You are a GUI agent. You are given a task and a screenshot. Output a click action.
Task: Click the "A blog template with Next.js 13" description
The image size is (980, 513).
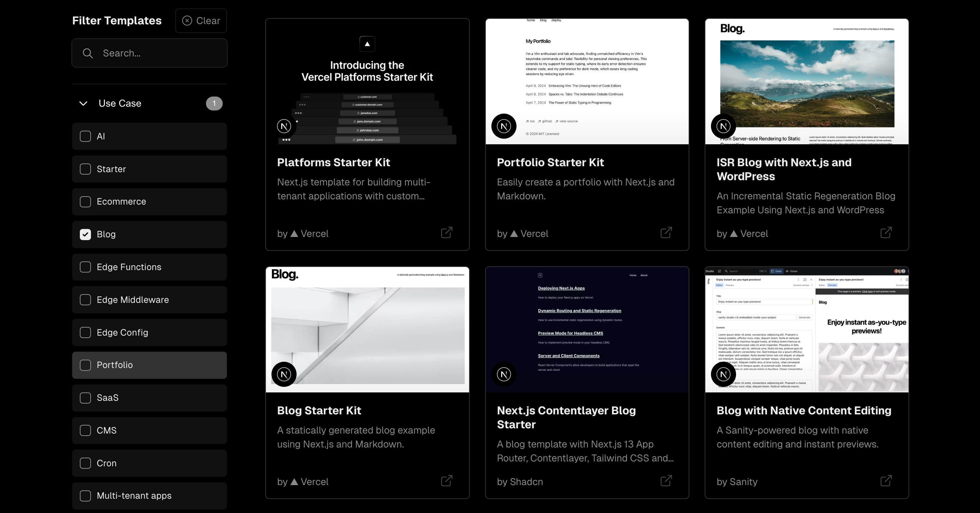pos(585,451)
